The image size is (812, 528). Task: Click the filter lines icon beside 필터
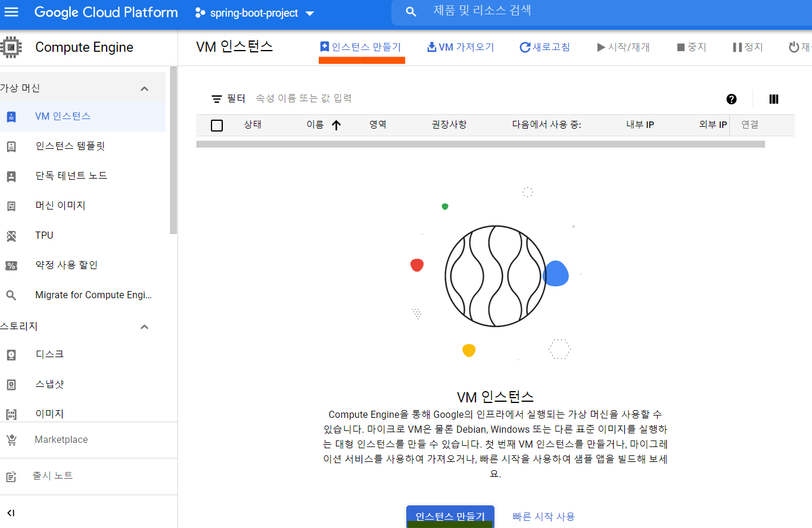click(x=217, y=99)
